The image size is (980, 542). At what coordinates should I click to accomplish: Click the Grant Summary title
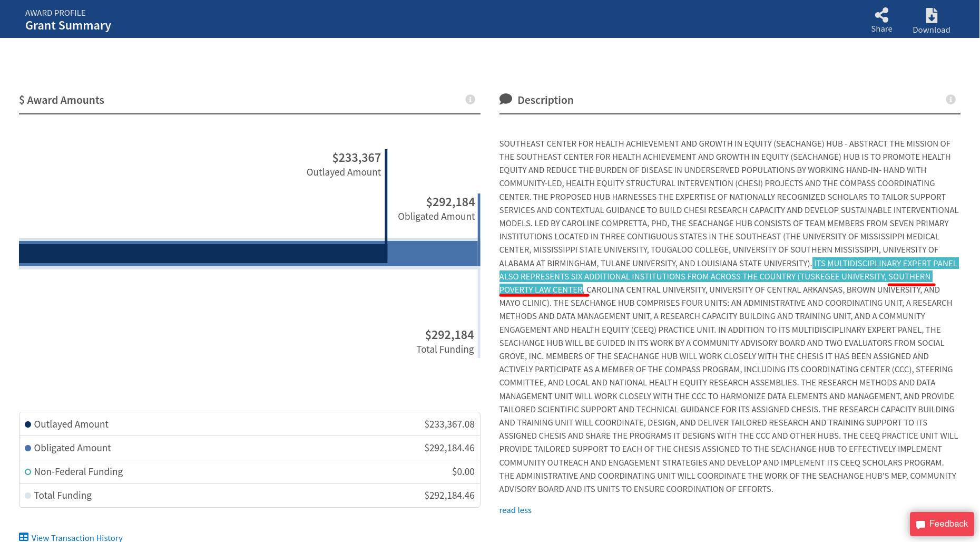pyautogui.click(x=68, y=26)
